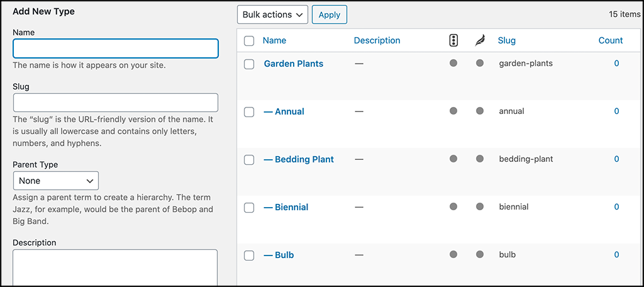Click the readability dot for Garden Plants row
644x287 pixels.
click(480, 64)
